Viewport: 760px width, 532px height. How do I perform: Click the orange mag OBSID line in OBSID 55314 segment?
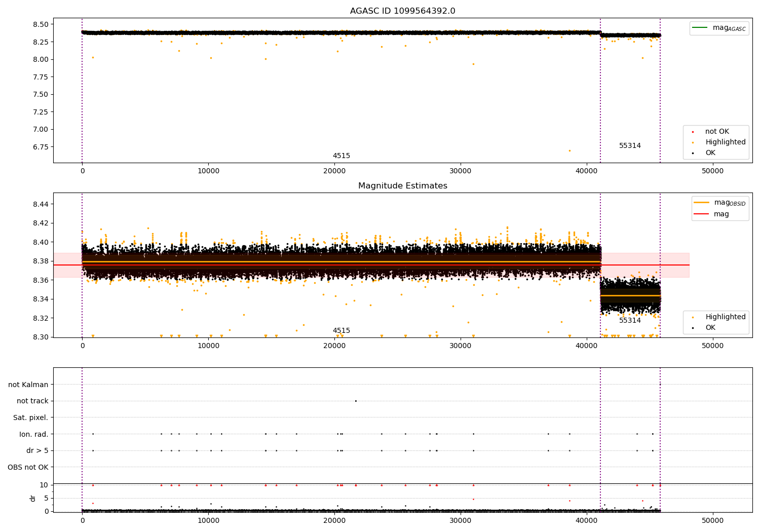coord(630,295)
